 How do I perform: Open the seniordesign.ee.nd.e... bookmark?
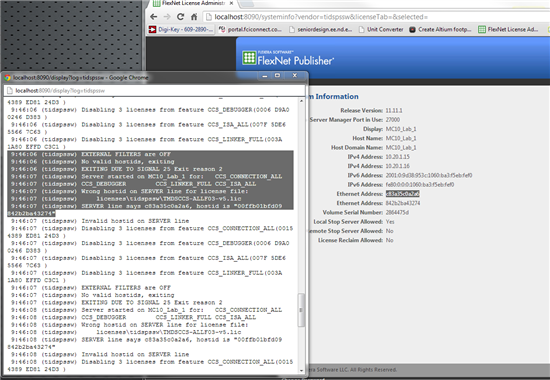point(321,29)
